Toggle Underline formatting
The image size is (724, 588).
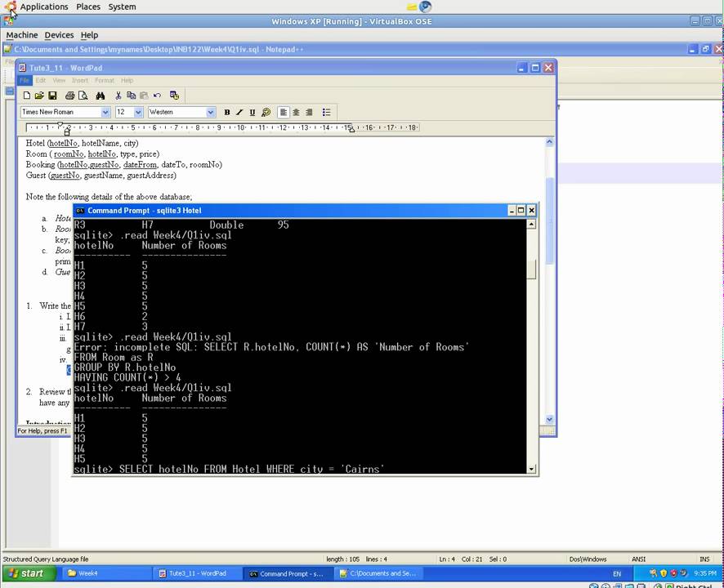[253, 112]
